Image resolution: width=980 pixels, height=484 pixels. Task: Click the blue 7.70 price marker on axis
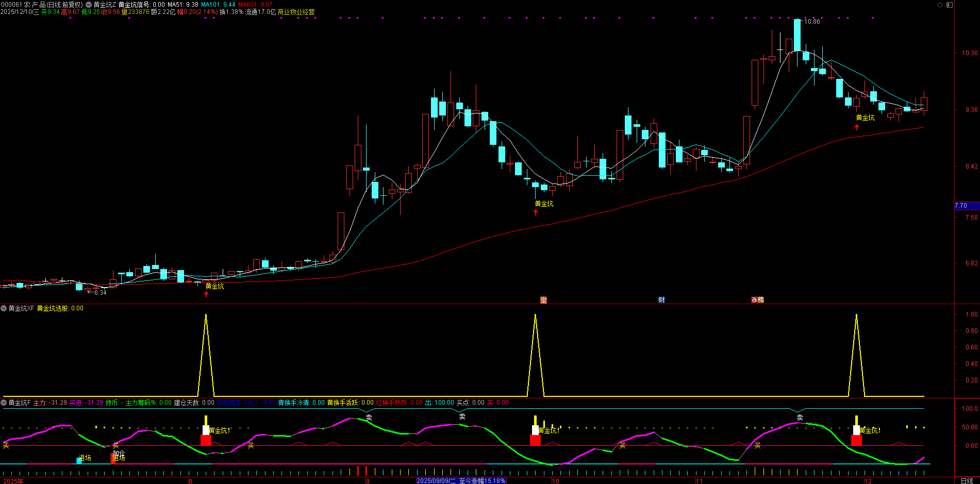tap(963, 206)
